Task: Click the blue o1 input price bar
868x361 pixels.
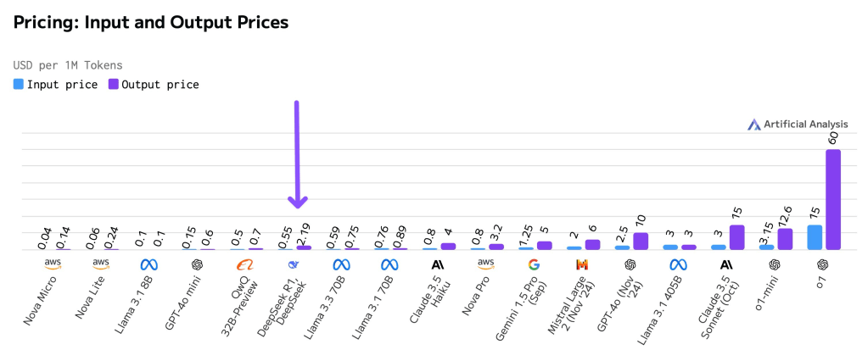Action: pyautogui.click(x=815, y=237)
